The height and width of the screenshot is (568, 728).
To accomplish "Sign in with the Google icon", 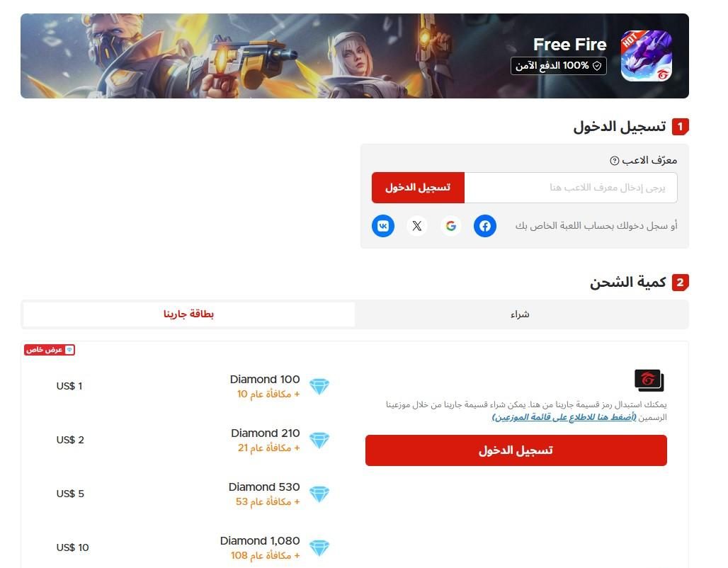I will click(x=451, y=226).
